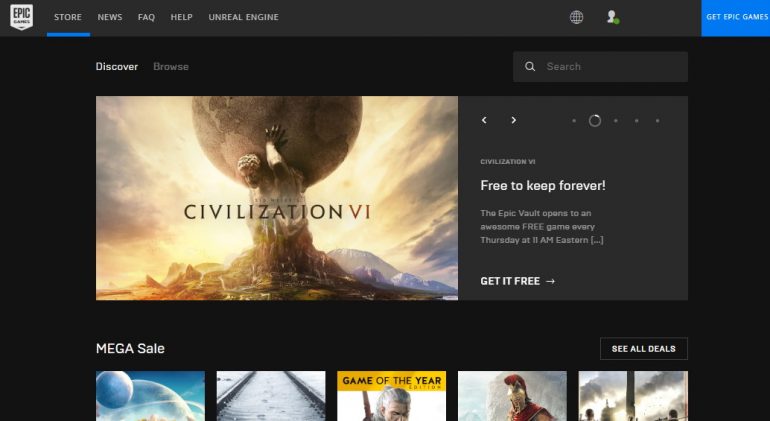Advance to next carousel slide

point(514,120)
